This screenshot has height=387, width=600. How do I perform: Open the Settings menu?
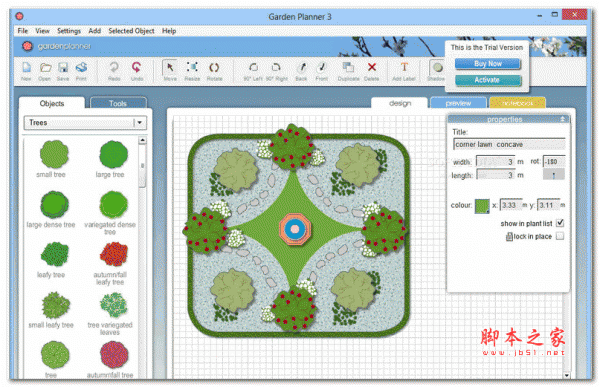[69, 31]
